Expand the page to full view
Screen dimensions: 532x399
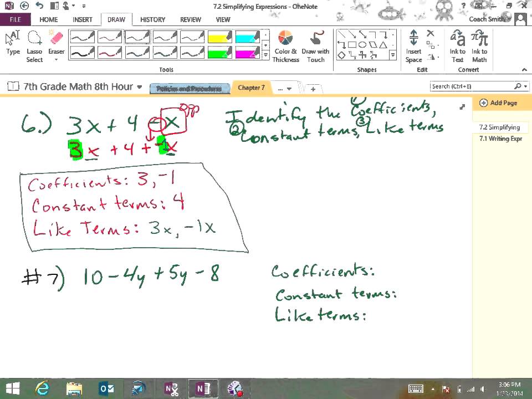[x=462, y=107]
